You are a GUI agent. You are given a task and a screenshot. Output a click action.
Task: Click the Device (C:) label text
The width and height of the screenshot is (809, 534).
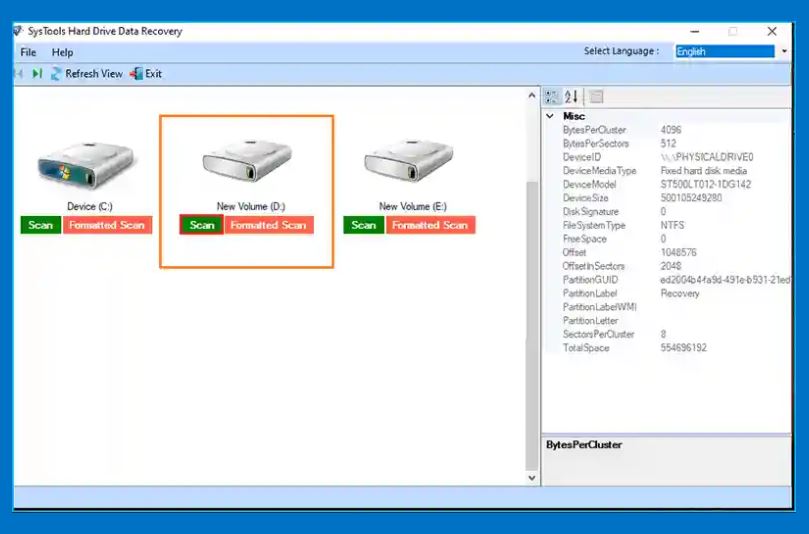90,206
